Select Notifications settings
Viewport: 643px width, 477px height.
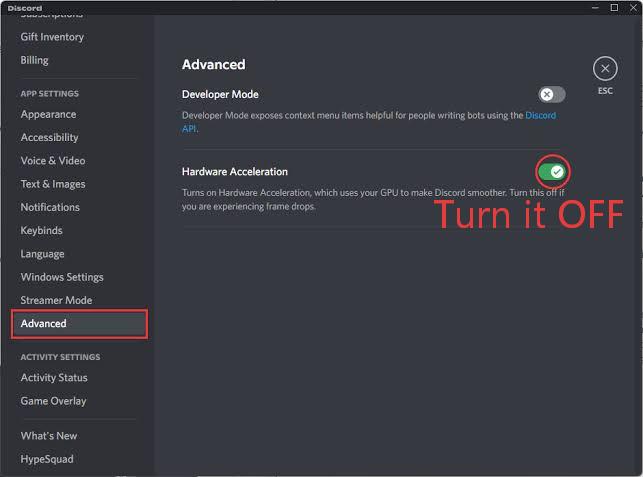click(x=50, y=207)
